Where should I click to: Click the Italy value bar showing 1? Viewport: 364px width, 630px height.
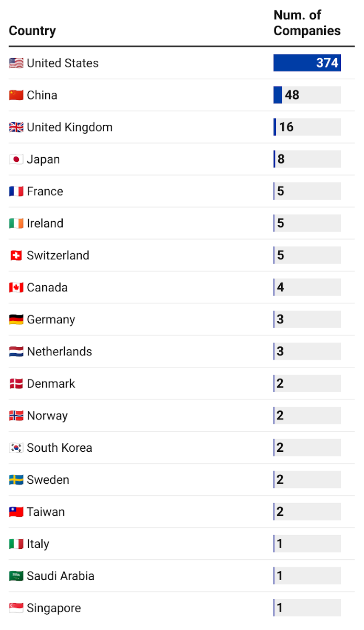click(x=307, y=544)
